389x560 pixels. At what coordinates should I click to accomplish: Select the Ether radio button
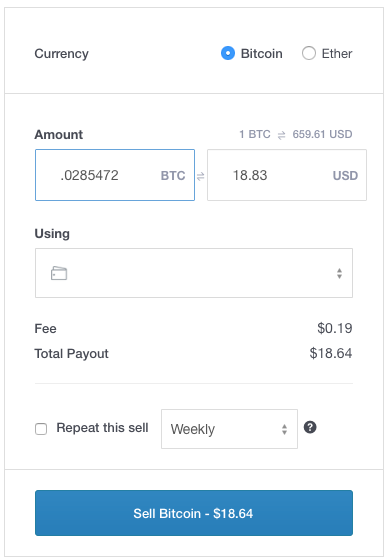click(x=309, y=54)
